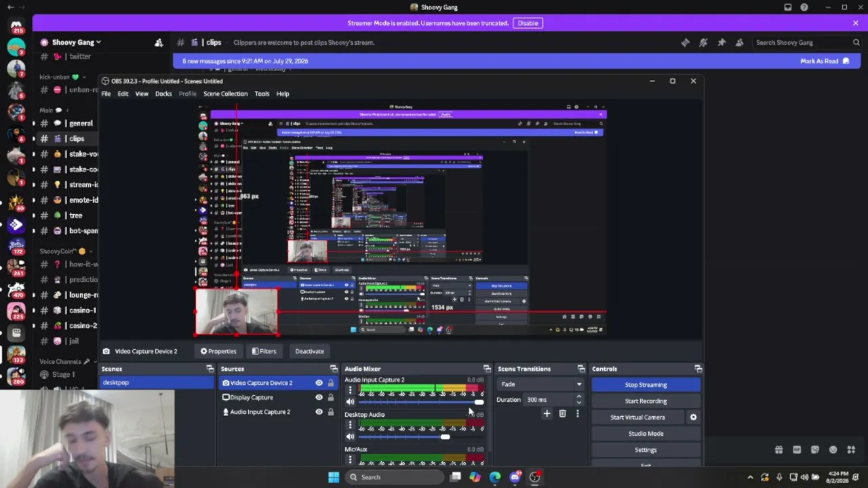
Task: Open Mic/Aux mixer options menu
Action: 350,460
